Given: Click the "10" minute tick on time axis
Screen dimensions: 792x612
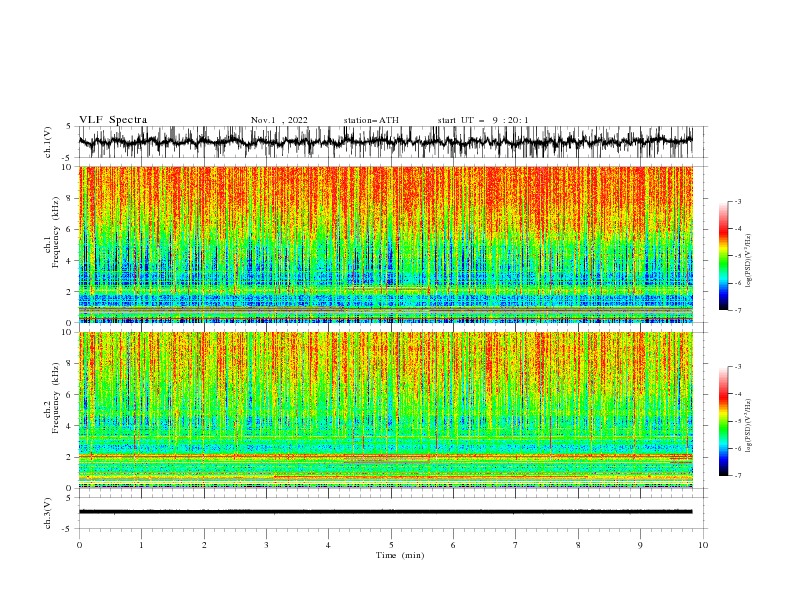Looking at the screenshot, I should click(x=703, y=545).
